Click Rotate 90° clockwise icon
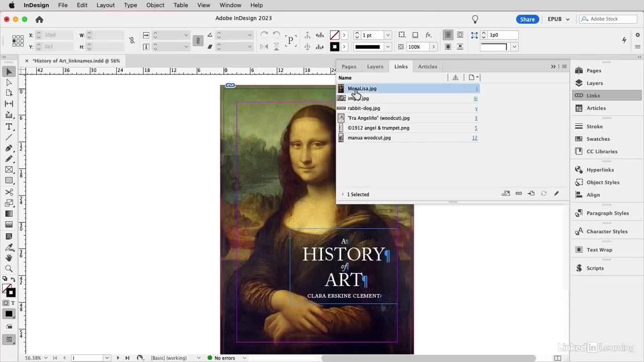 (265, 35)
